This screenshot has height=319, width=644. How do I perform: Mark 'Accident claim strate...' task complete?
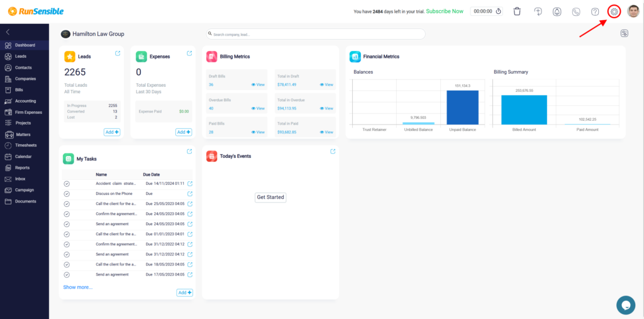pyautogui.click(x=67, y=184)
